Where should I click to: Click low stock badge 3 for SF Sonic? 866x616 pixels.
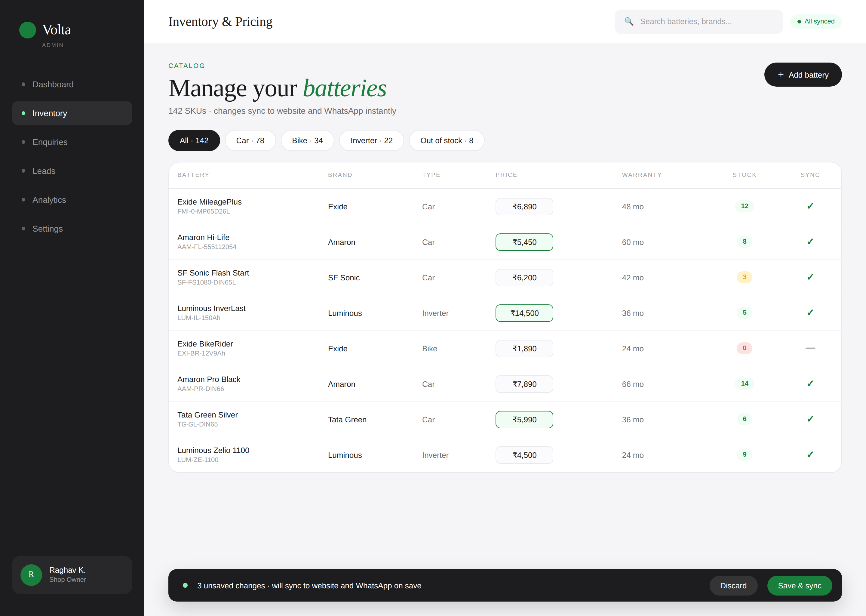point(744,277)
